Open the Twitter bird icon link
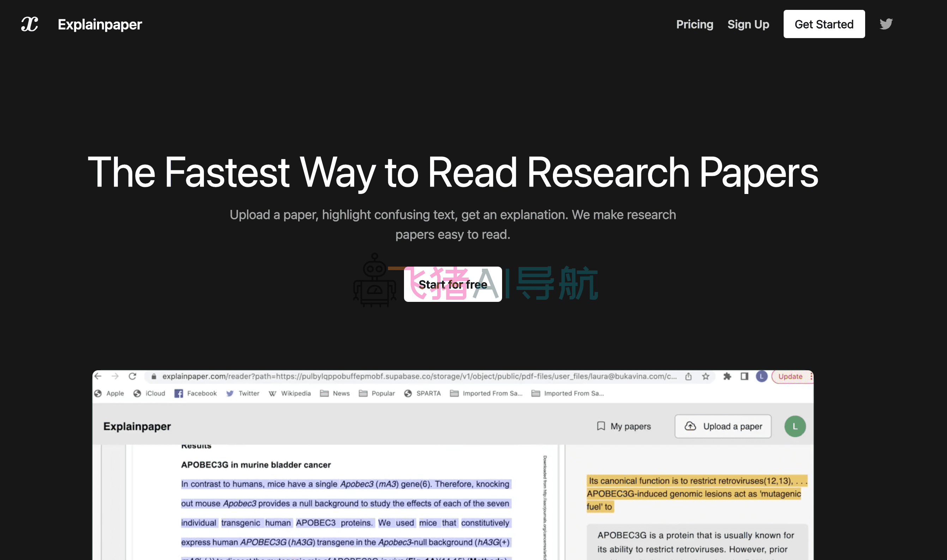947x560 pixels. 886,24
